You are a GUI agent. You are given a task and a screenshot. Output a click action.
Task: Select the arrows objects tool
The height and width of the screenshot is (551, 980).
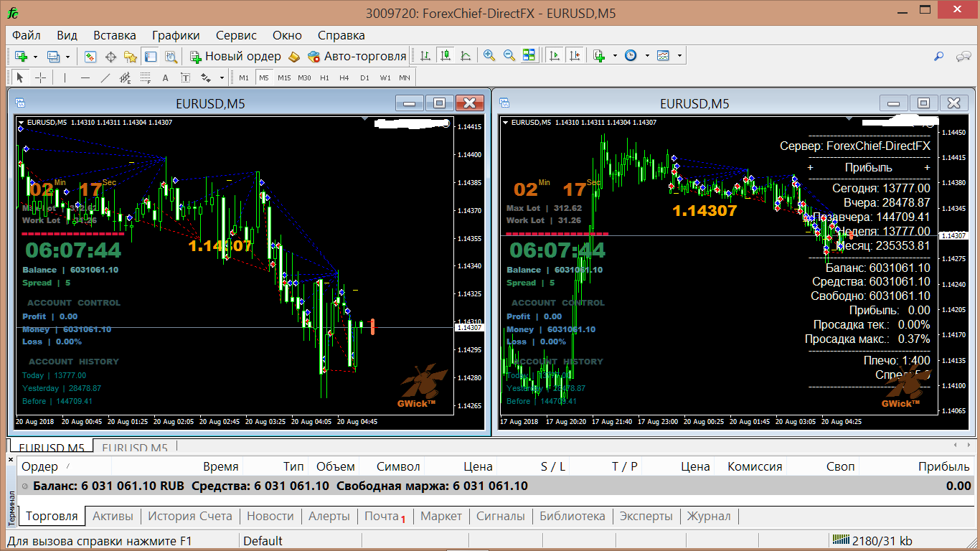click(x=206, y=77)
